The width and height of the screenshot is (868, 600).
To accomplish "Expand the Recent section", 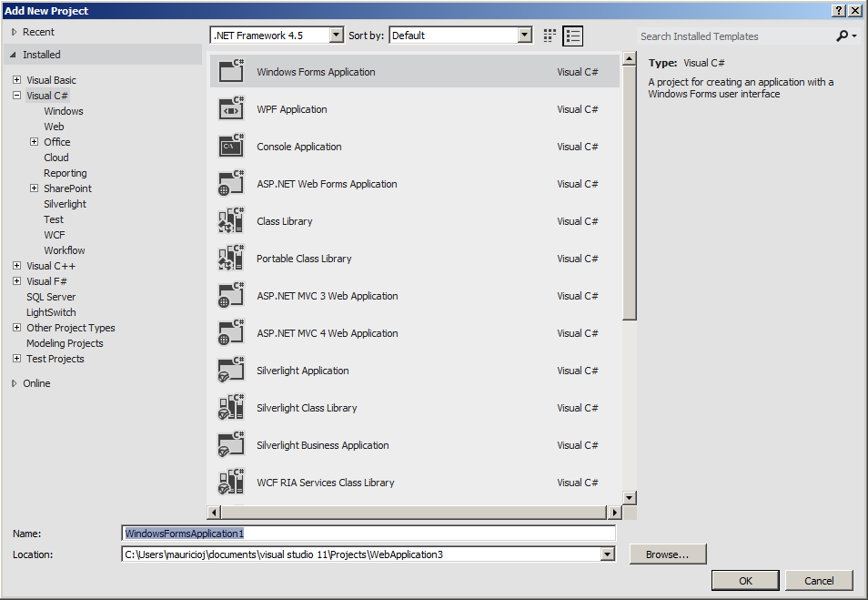I will (15, 32).
